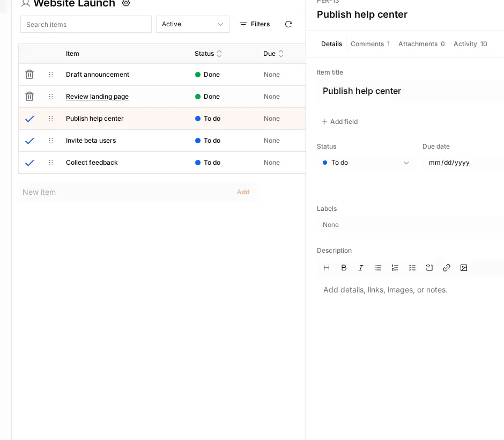The image size is (504, 440).
Task: Click the refresh list icon
Action: click(x=288, y=24)
